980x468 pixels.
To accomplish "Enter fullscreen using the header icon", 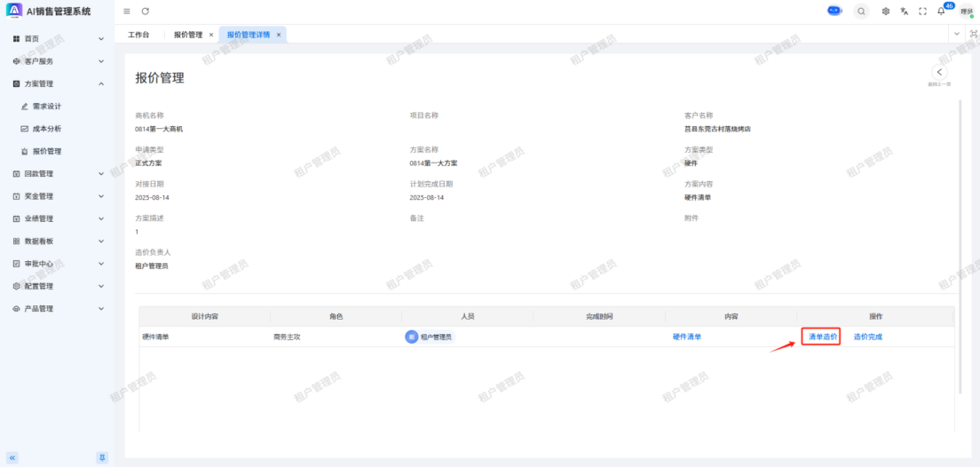I will 922,12.
